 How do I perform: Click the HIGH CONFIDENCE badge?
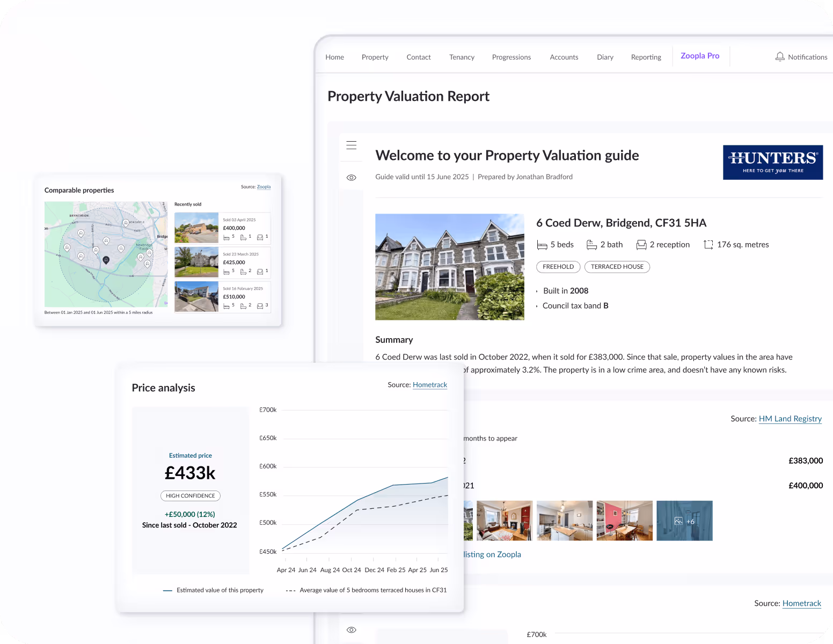(x=191, y=496)
